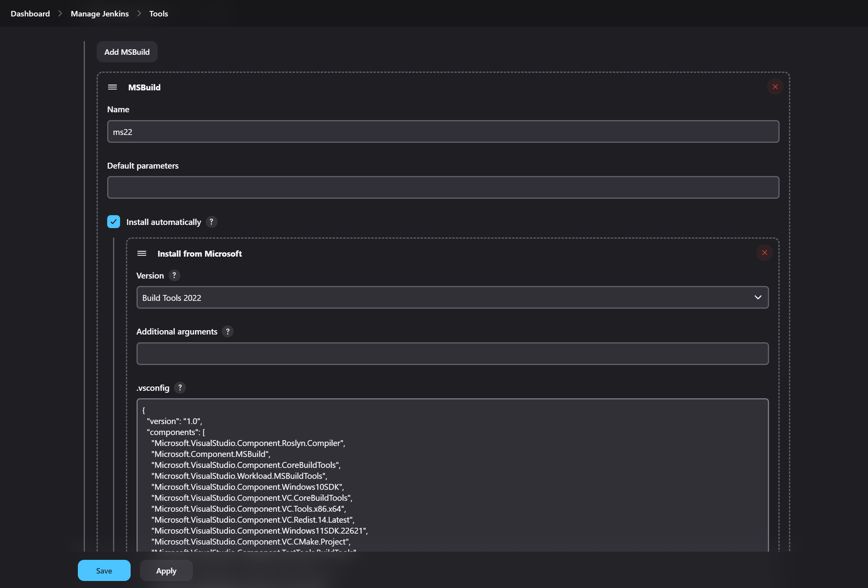Navigate to Manage Jenkins breadcrumb
868x588 pixels.
pyautogui.click(x=99, y=14)
